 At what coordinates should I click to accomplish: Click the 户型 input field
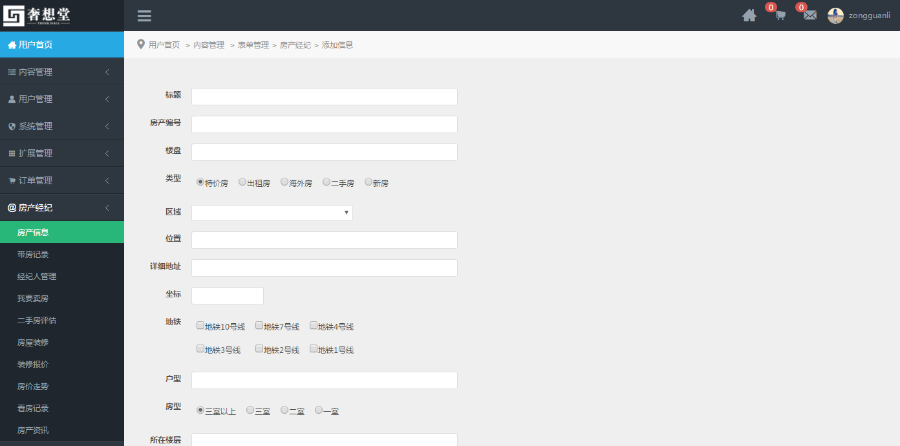tap(324, 380)
